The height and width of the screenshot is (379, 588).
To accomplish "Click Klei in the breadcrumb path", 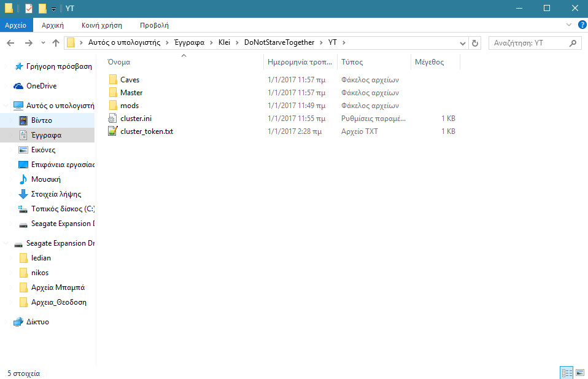I will pyautogui.click(x=224, y=43).
